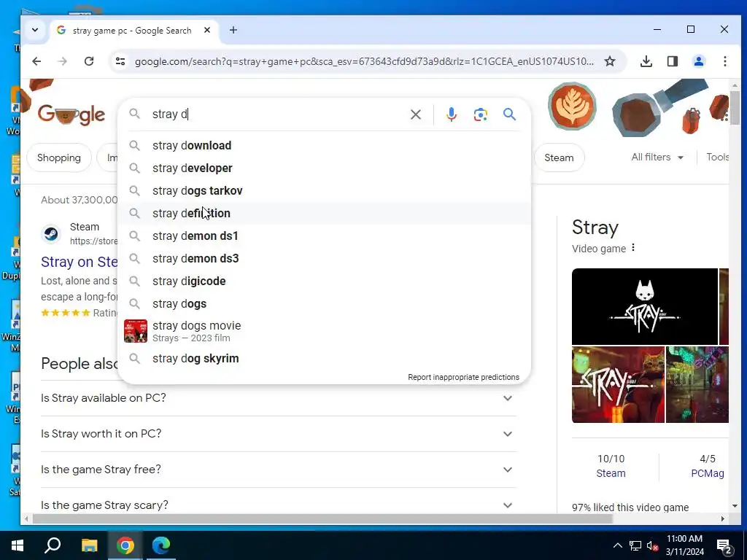747x560 pixels.
Task: Open the All filters dropdown
Action: [x=657, y=157]
